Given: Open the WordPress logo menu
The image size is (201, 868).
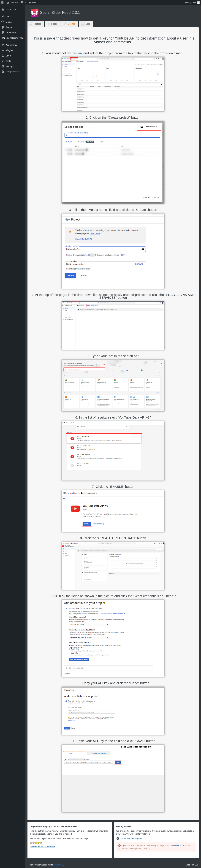Looking at the screenshot, I should coord(3,2).
